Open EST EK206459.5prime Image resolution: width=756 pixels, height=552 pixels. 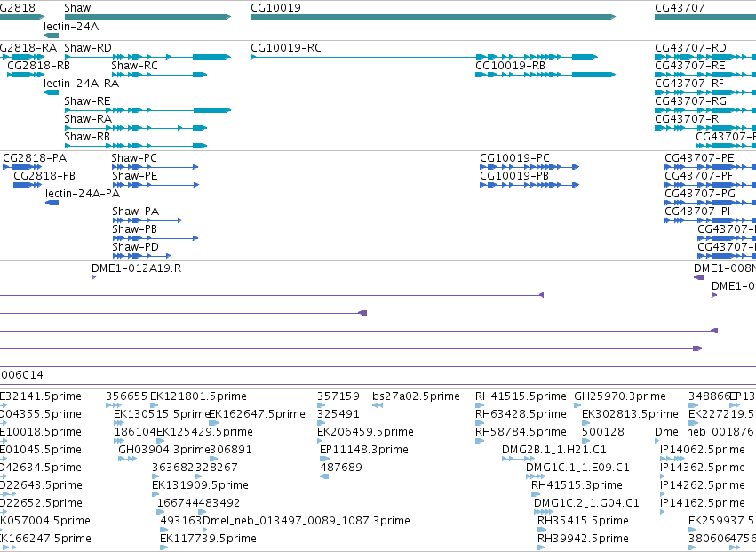click(365, 432)
